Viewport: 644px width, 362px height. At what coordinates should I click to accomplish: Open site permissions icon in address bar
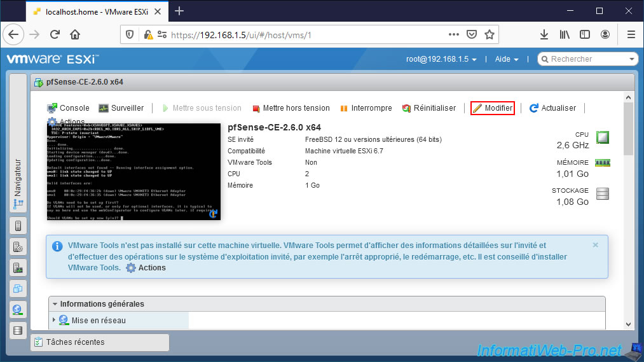coord(162,35)
